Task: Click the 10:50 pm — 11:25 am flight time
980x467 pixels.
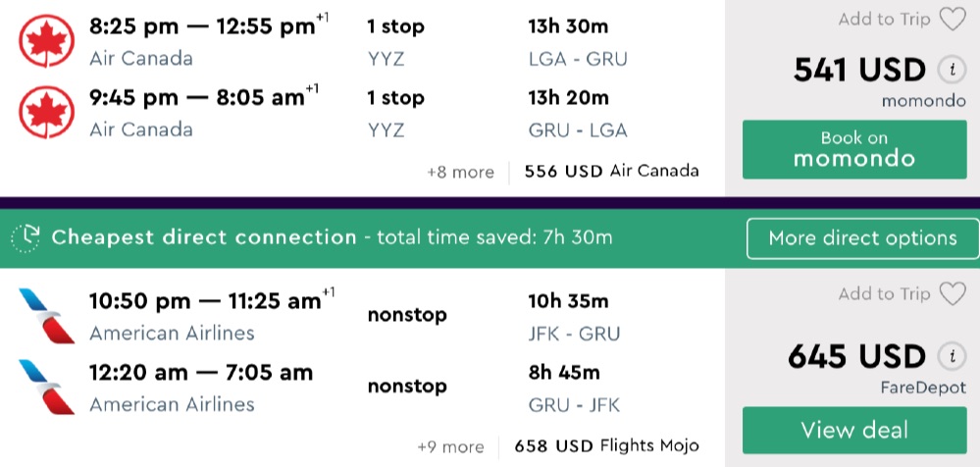Action: [206, 301]
